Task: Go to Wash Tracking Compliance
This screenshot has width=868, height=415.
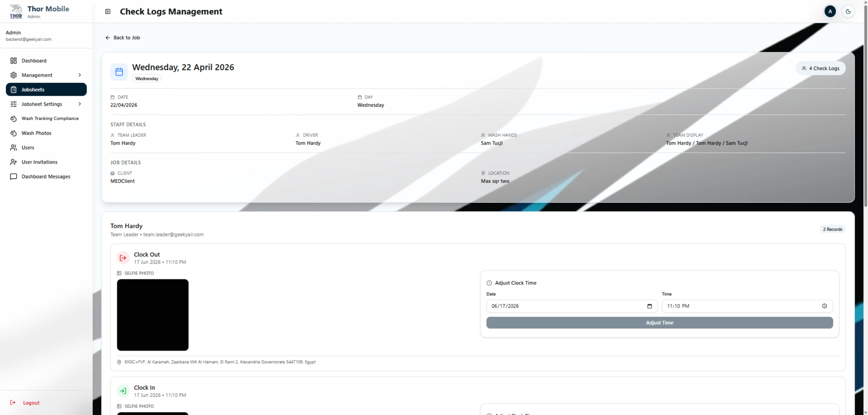Action: point(46,118)
